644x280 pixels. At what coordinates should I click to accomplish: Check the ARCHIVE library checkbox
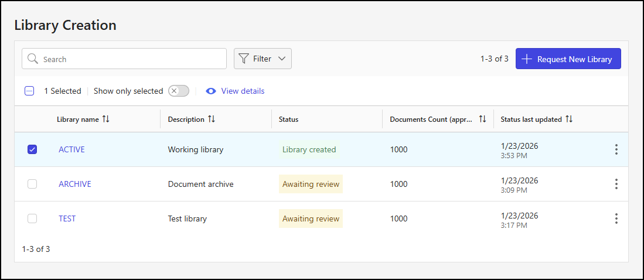click(32, 184)
